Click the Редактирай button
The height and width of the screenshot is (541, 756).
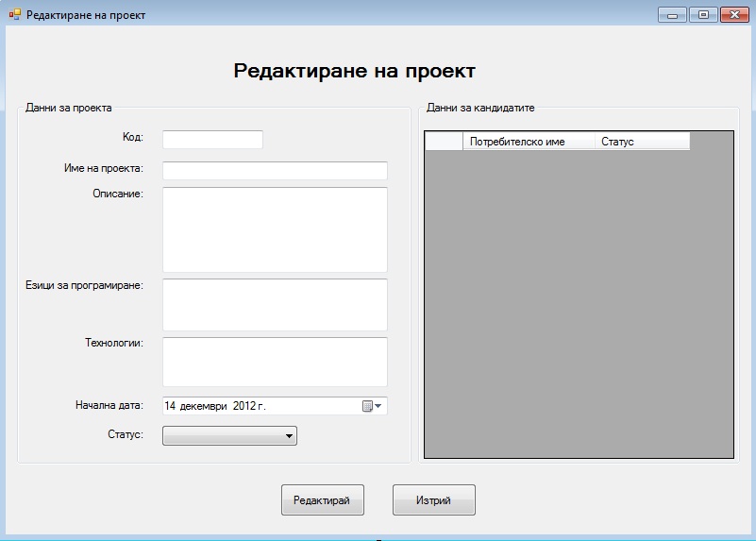[323, 500]
